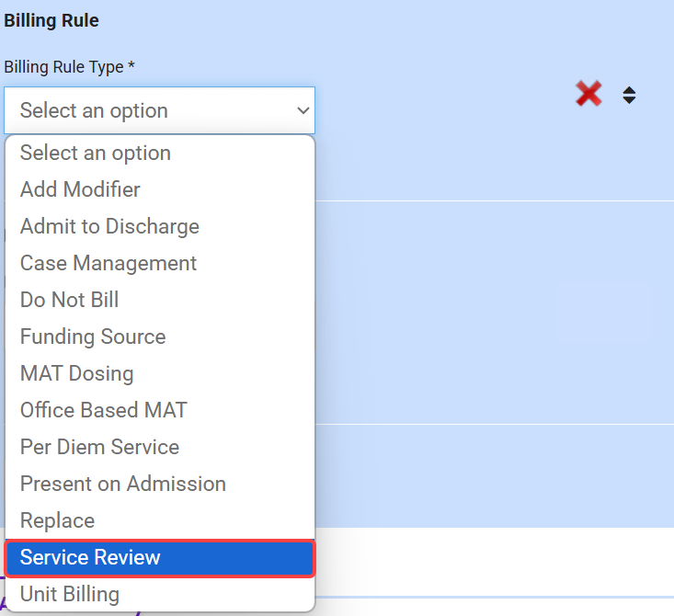Pick 'Funding Source' from rule types

click(93, 337)
